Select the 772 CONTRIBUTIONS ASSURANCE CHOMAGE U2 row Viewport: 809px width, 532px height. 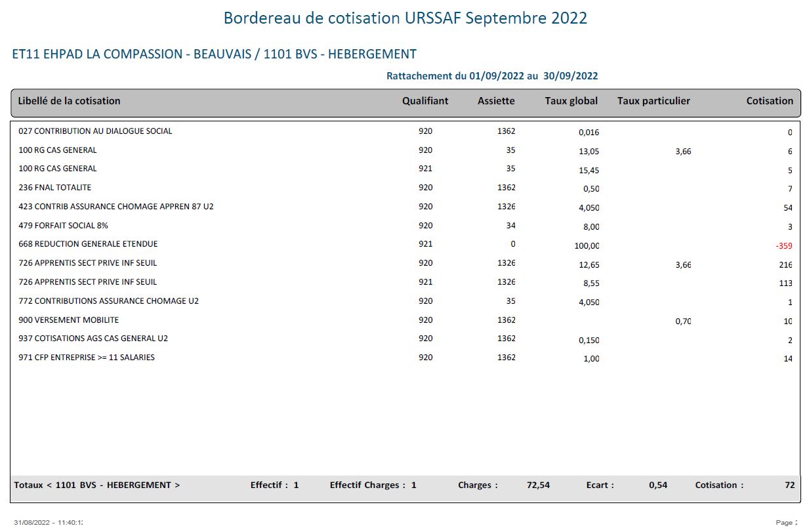pos(405,301)
